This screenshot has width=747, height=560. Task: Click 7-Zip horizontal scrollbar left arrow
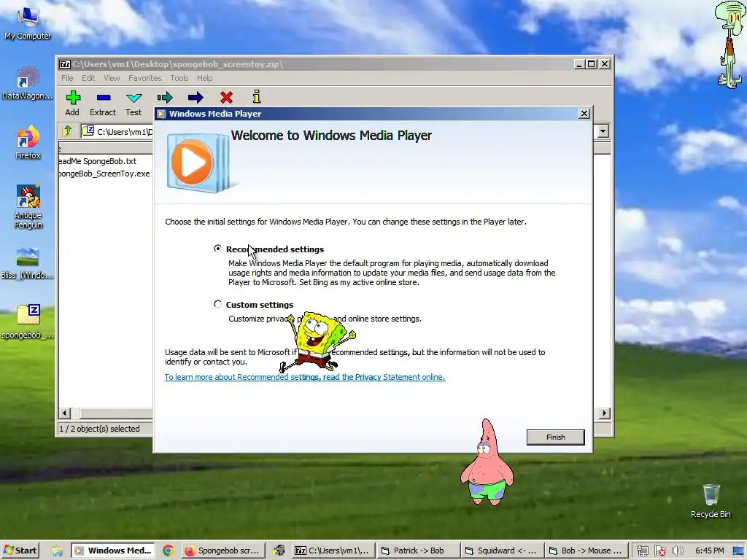[x=65, y=413]
